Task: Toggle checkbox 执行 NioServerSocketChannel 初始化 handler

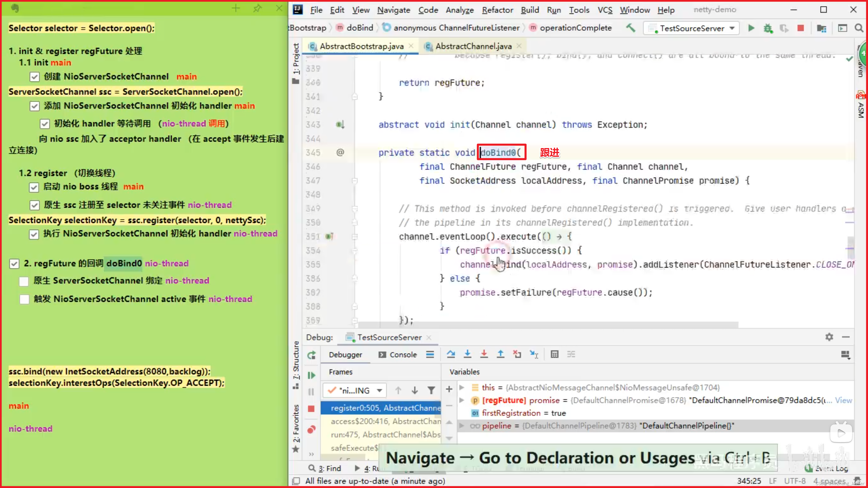Action: pyautogui.click(x=34, y=234)
